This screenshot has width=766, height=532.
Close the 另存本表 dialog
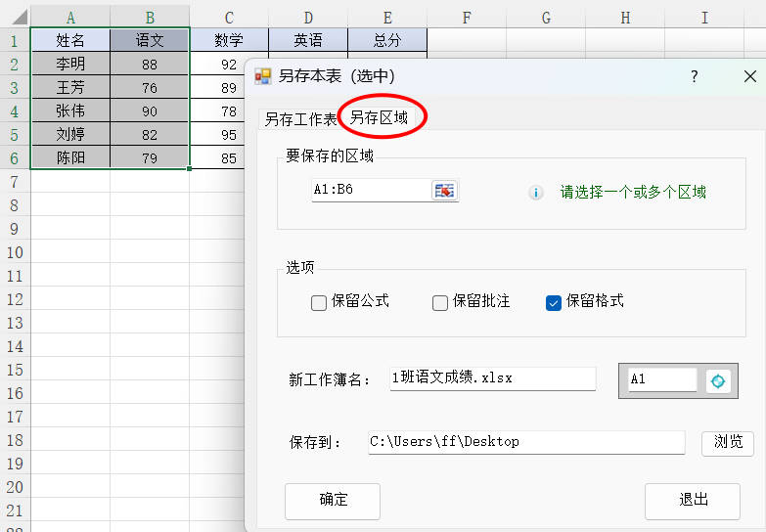coord(749,76)
